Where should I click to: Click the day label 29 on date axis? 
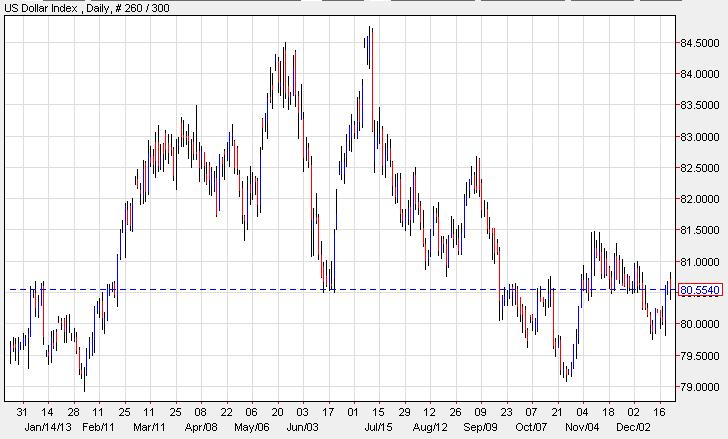[404, 412]
